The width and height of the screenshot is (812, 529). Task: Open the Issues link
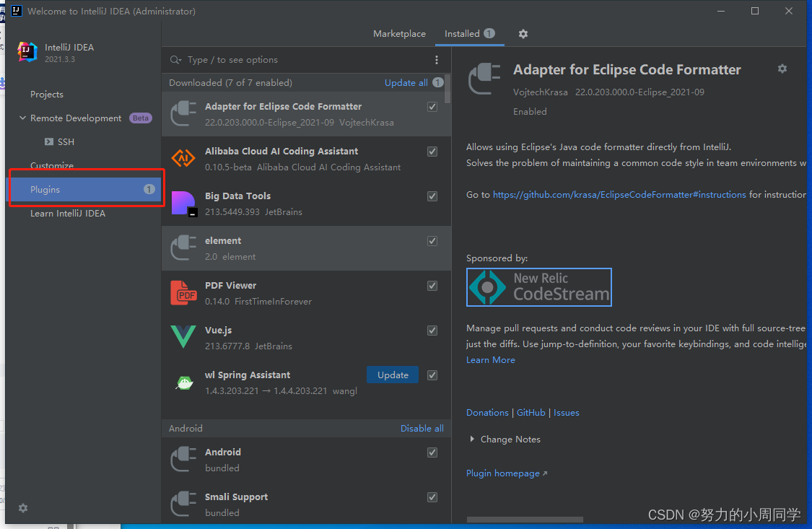coord(566,413)
